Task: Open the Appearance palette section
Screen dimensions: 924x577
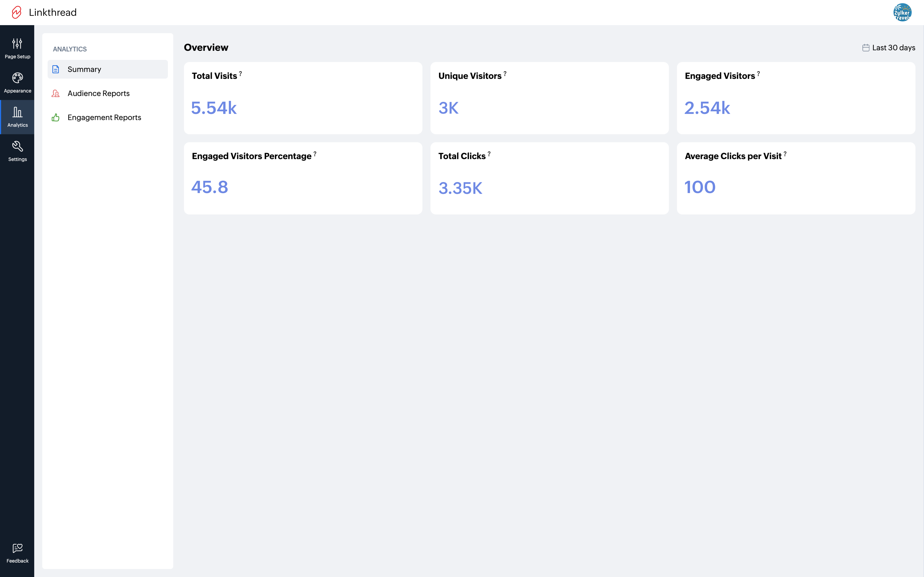Action: coord(17,82)
